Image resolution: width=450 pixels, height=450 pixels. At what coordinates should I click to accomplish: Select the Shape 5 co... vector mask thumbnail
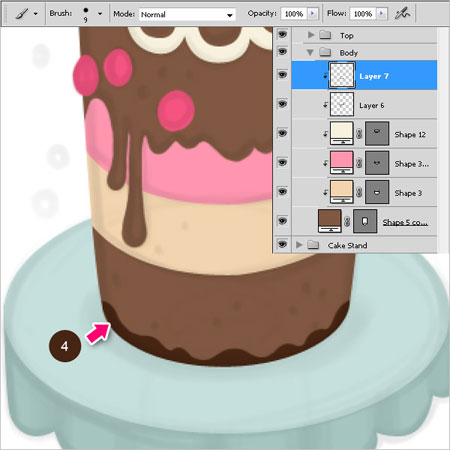click(365, 221)
